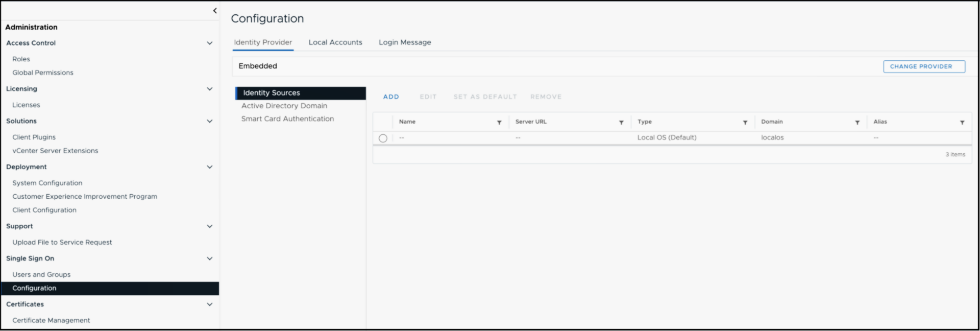Click the Alias column filter icon
980x331 pixels.
click(x=962, y=123)
